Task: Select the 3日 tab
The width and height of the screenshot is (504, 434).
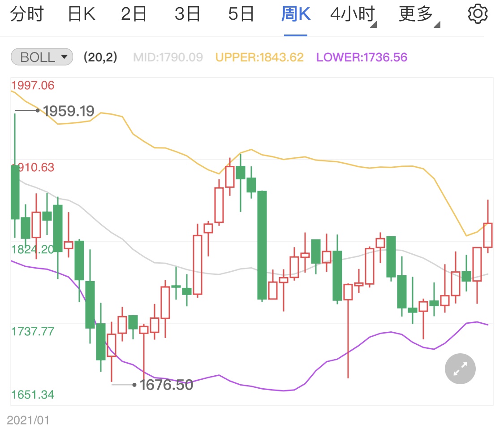Action: coord(187,14)
